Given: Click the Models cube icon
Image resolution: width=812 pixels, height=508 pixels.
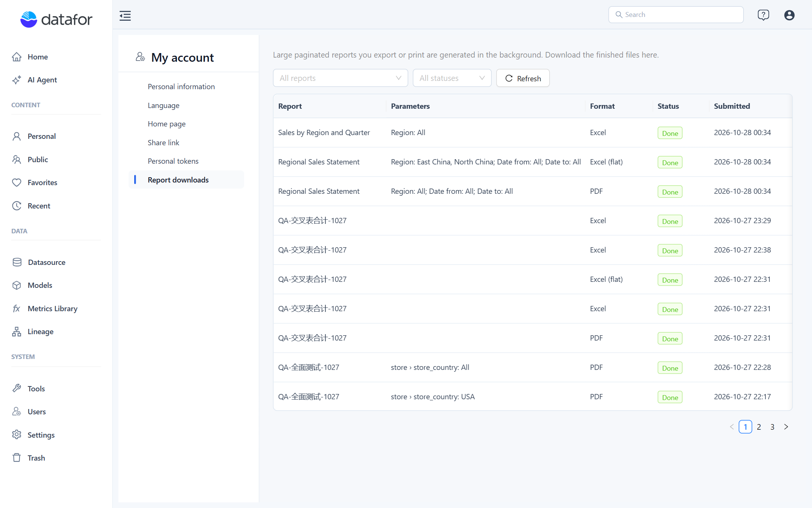Looking at the screenshot, I should pyautogui.click(x=17, y=285).
